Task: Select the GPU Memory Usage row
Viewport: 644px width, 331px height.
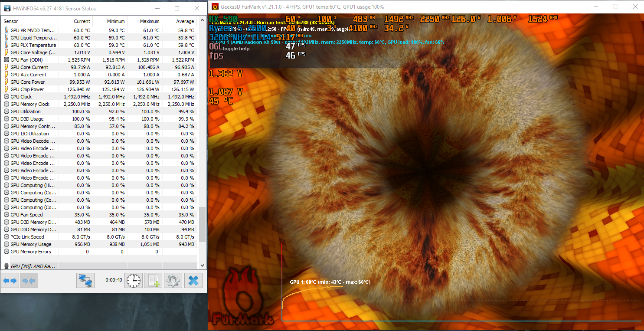Action: tap(99, 244)
